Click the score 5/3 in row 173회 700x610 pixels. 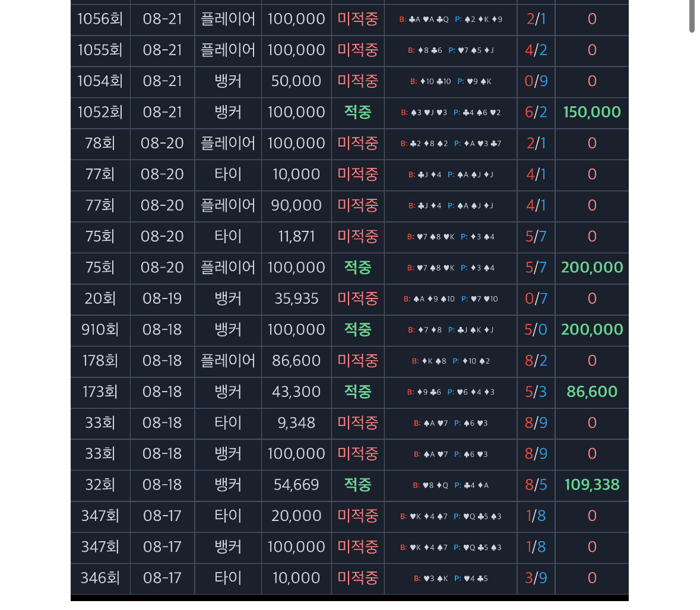point(536,392)
